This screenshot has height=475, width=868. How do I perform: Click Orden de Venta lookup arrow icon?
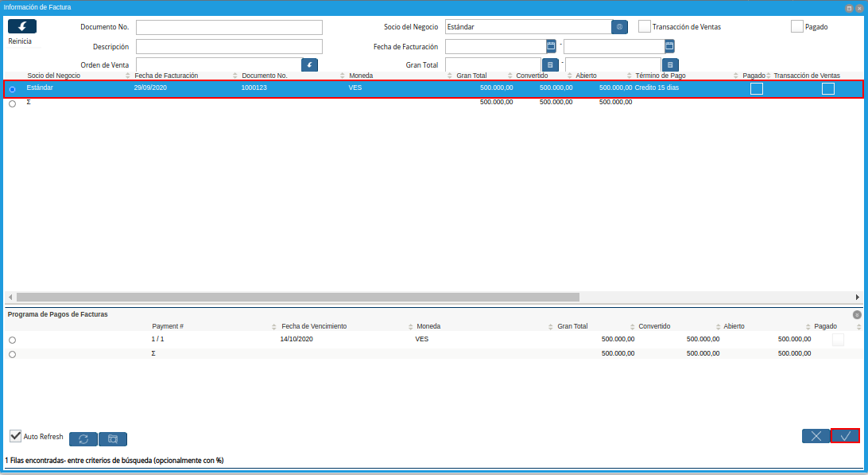click(x=309, y=65)
